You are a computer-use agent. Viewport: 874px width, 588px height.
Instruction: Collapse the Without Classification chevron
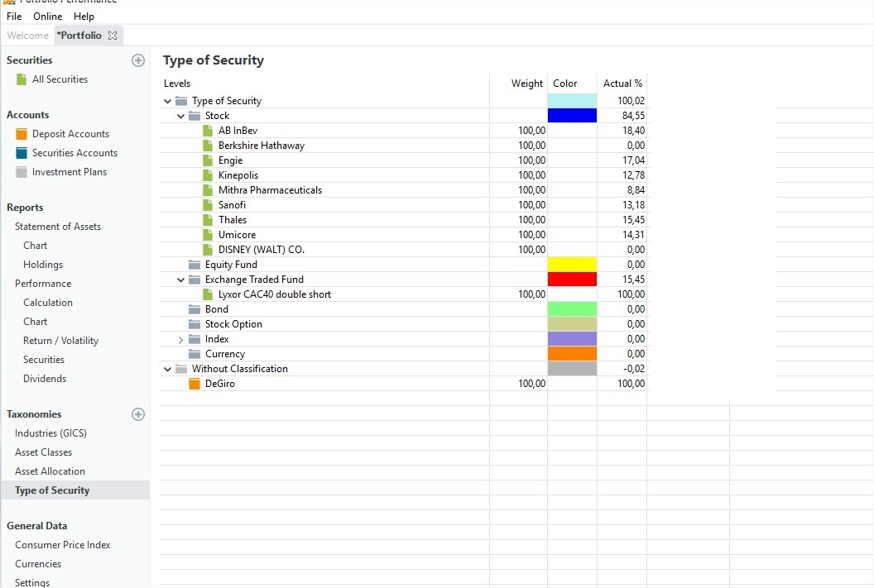pos(167,369)
